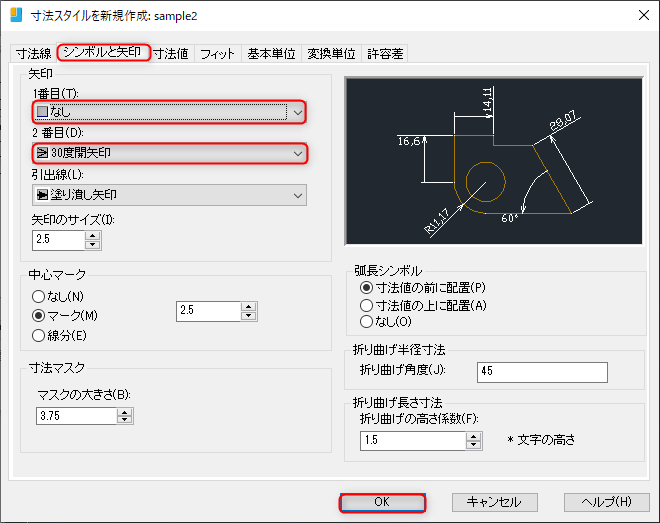This screenshot has width=660, height=523.
Task: Open the 基本単位 tab
Action: 271,53
